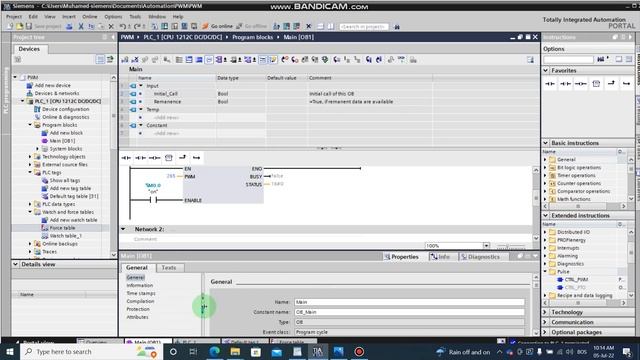Click open branch icon in the Favorites panel

[x=611, y=83]
